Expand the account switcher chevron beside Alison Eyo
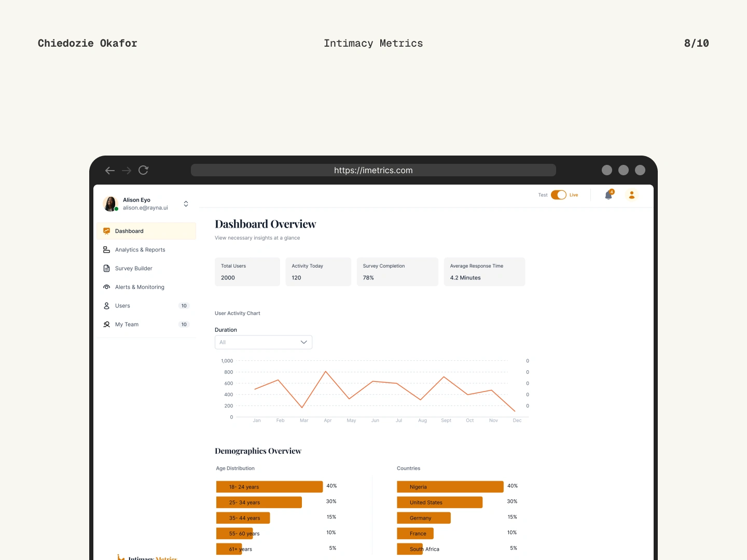Image resolution: width=747 pixels, height=560 pixels. (186, 204)
